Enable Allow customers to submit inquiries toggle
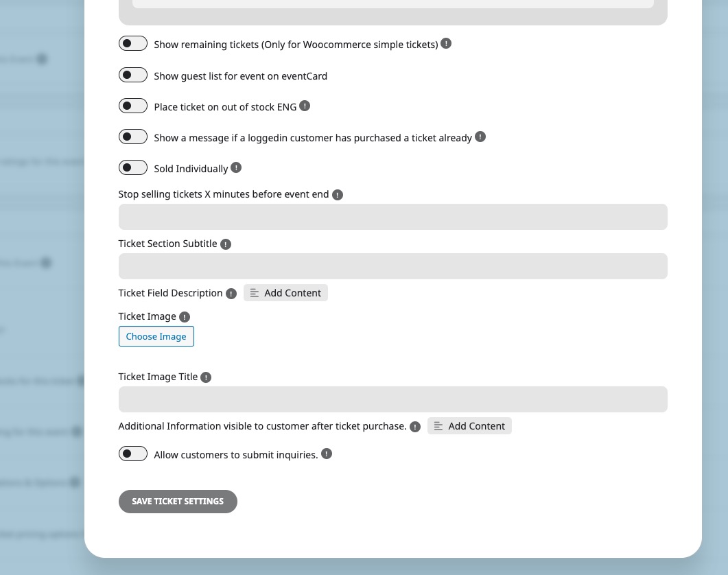This screenshot has width=728, height=575. tap(133, 454)
